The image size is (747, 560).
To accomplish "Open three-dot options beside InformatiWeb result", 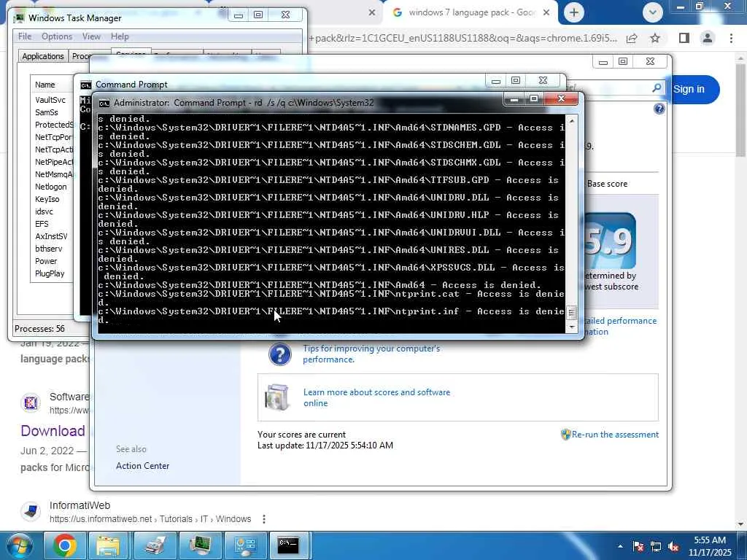I will tap(264, 519).
